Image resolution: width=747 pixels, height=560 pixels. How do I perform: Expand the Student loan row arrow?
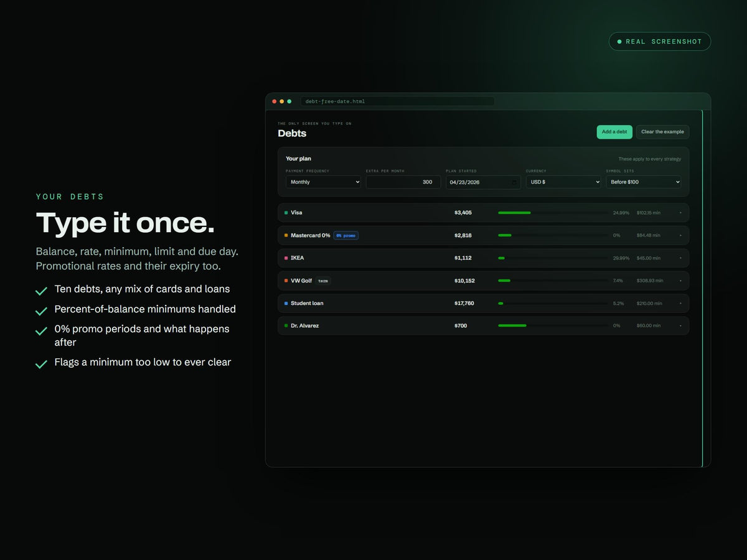(680, 303)
